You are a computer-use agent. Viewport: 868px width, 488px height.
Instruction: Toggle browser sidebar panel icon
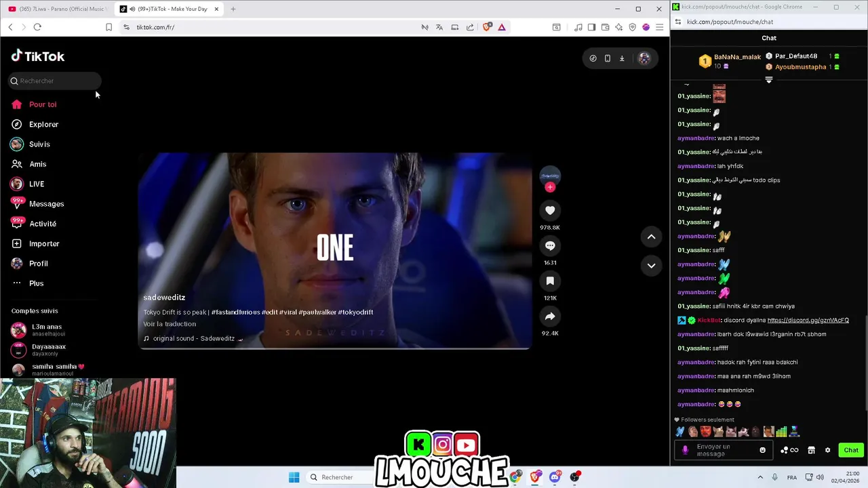tap(591, 27)
